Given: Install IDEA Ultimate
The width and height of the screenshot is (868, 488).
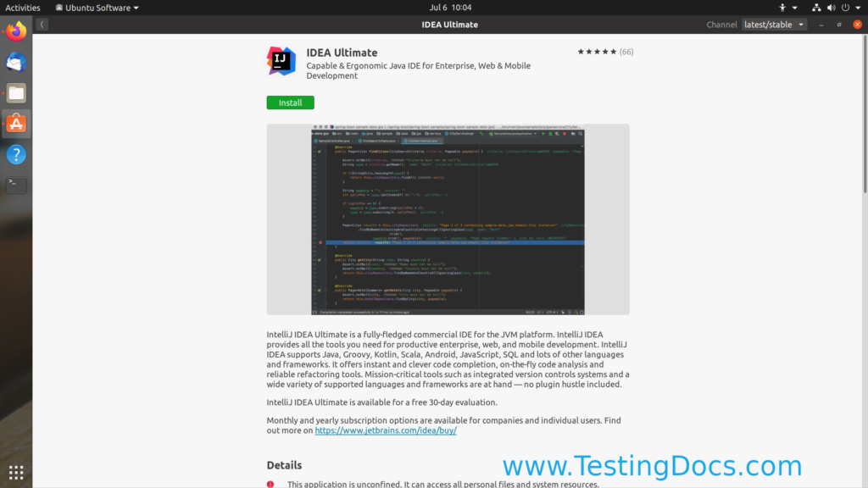Looking at the screenshot, I should (x=290, y=102).
